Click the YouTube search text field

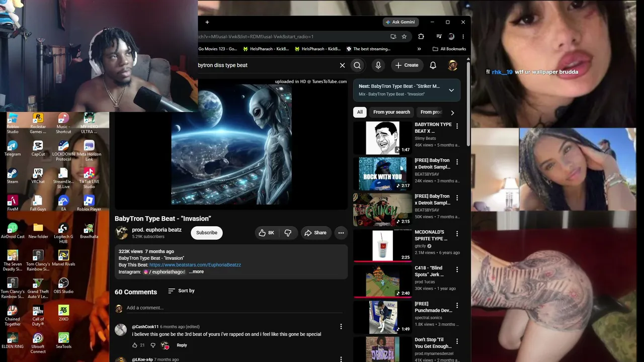point(267,65)
